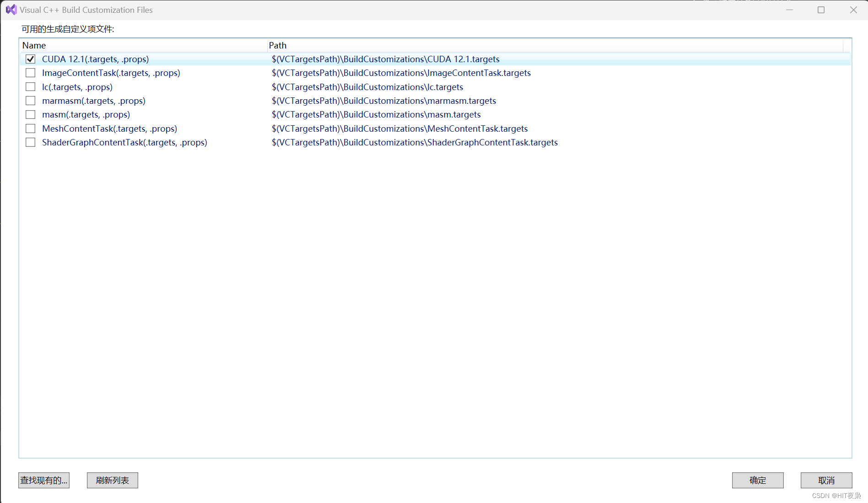Enable the MeshContentTask checkbox
The width and height of the screenshot is (868, 503).
click(31, 128)
